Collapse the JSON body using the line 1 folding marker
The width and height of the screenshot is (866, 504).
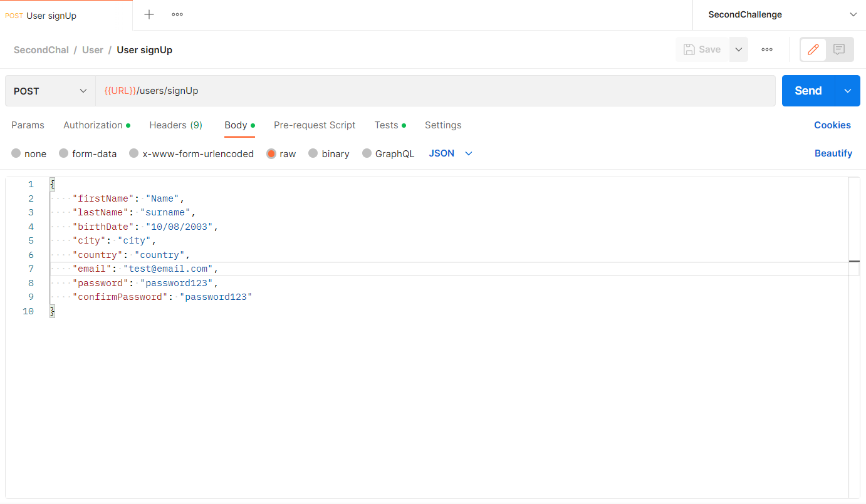pyautogui.click(x=52, y=184)
